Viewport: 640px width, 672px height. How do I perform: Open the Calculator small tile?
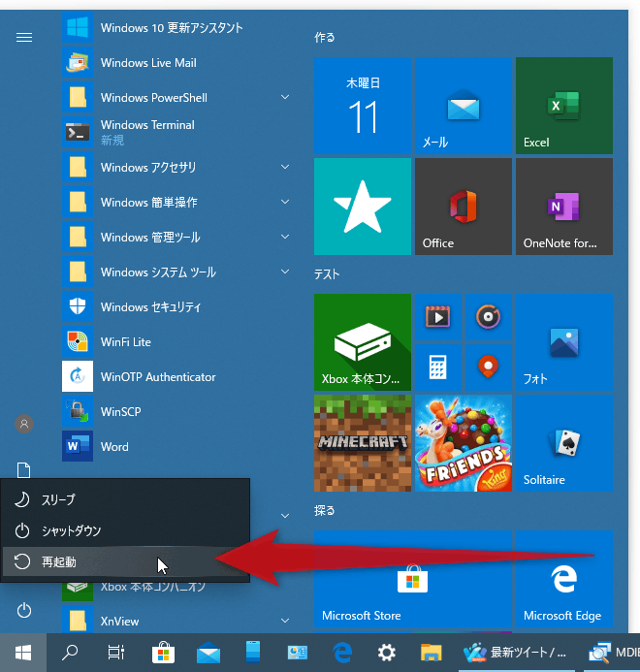437,368
